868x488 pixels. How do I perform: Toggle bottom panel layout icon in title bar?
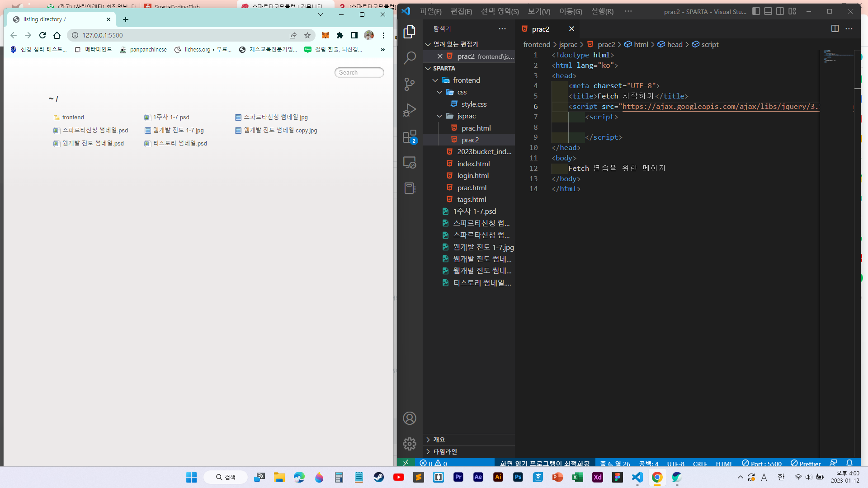click(768, 11)
